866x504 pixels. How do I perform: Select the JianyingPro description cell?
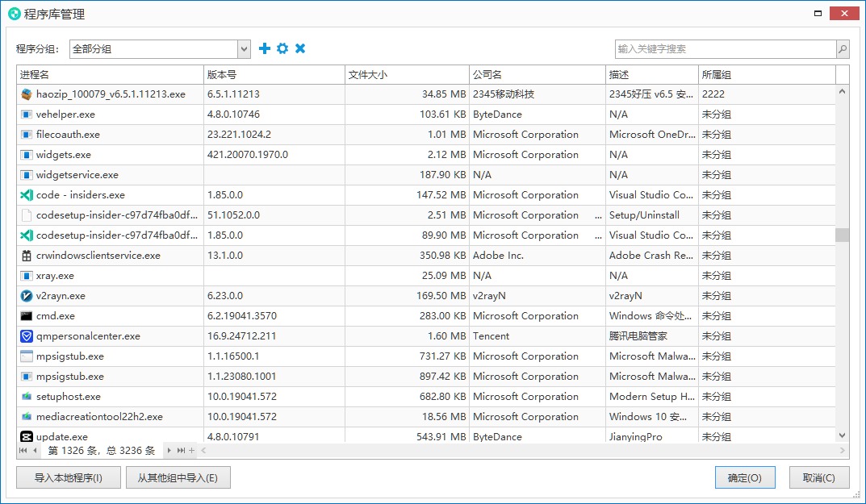651,436
